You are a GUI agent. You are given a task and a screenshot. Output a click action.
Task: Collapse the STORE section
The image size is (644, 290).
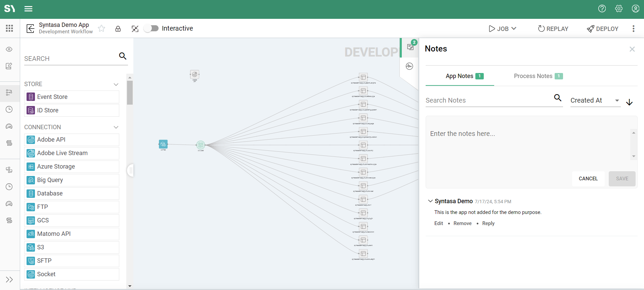coord(116,84)
